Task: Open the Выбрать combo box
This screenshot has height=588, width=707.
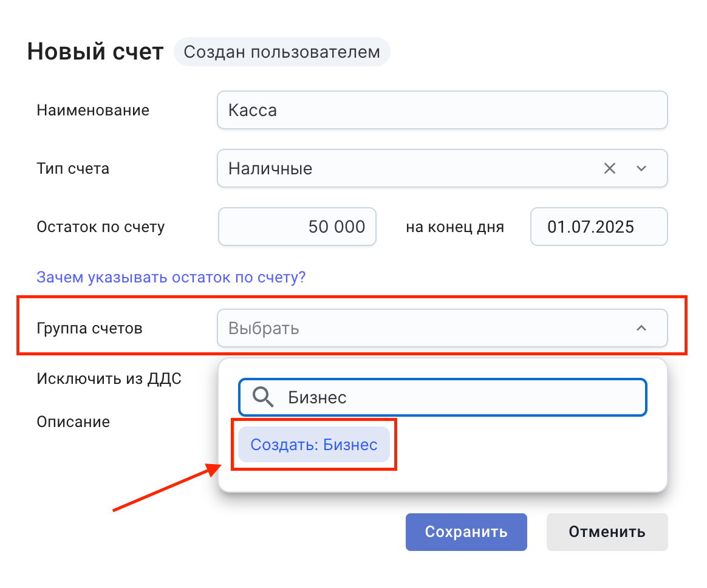Action: pos(425,329)
